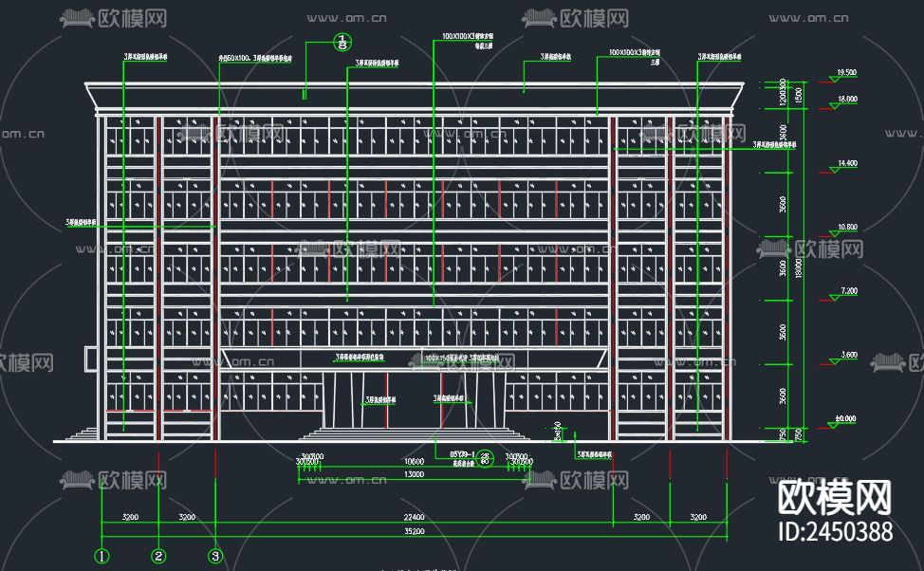Click the 05Y29-1 detail reference callout circle
The width and height of the screenshot is (924, 571).
485,460
